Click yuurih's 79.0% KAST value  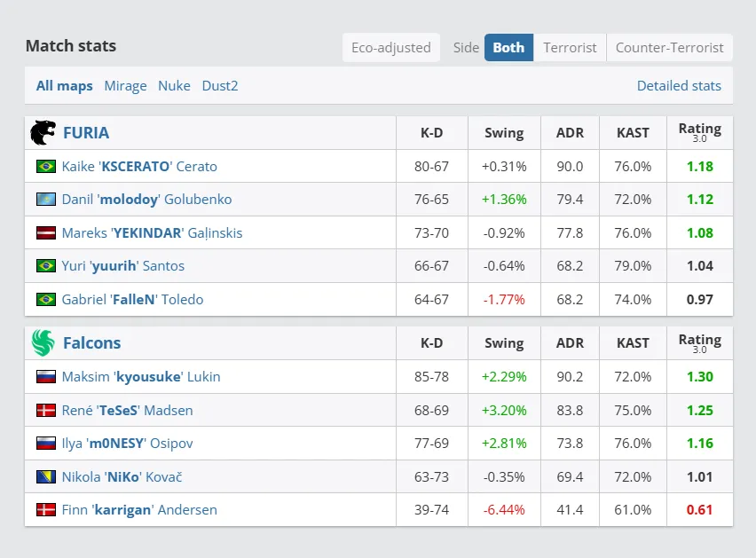tap(633, 265)
